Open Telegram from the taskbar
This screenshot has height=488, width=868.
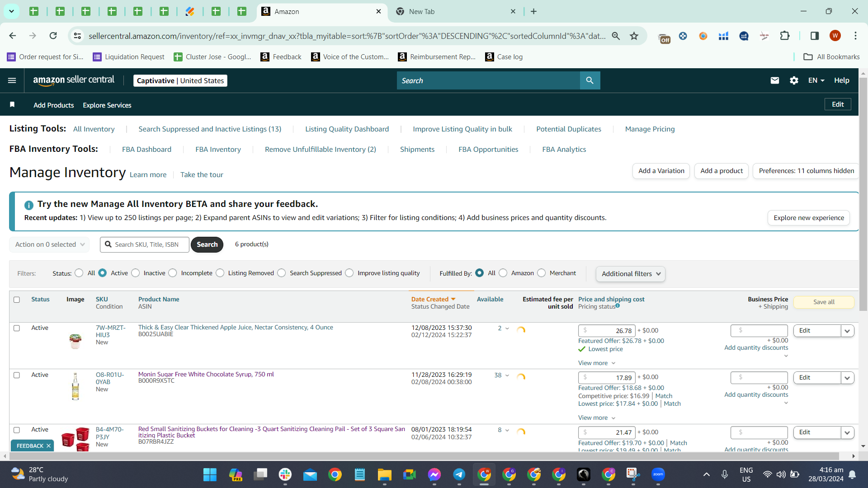[x=459, y=474]
